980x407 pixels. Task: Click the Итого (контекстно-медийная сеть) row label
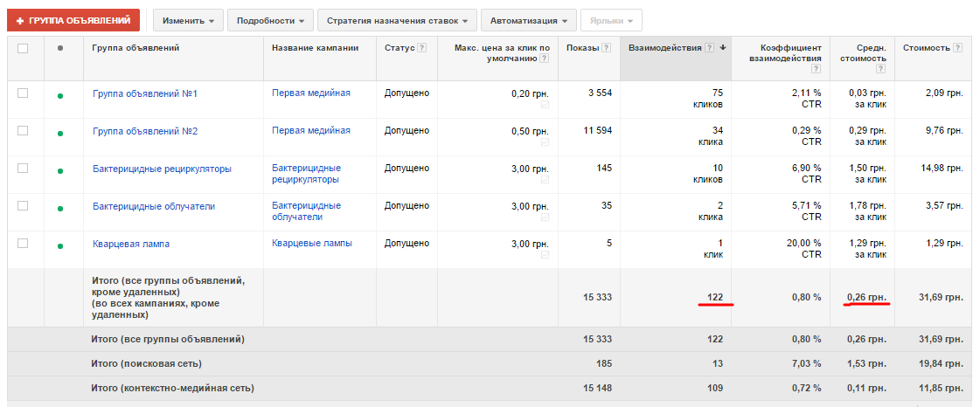point(172,389)
